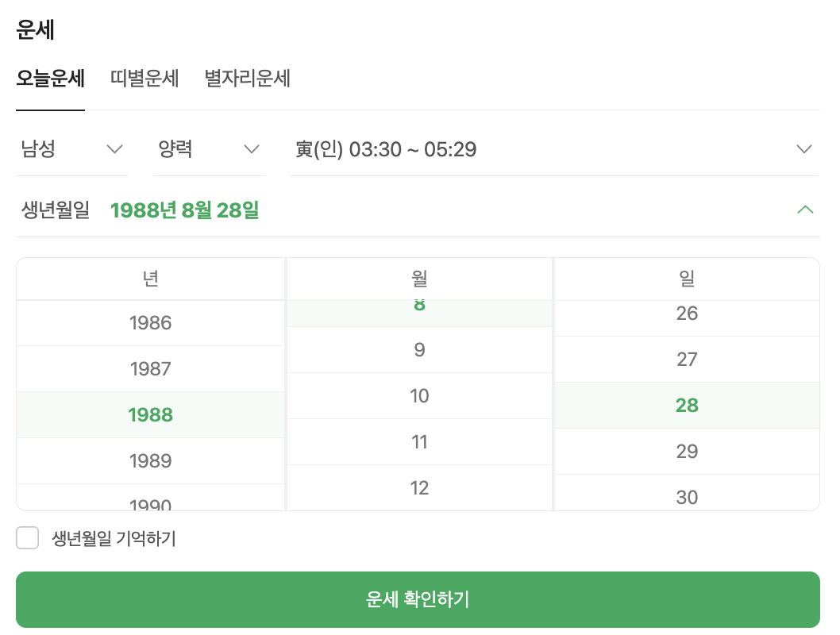Open the gender dropdown showing 남성
The width and height of the screenshot is (840, 635).
tap(72, 148)
